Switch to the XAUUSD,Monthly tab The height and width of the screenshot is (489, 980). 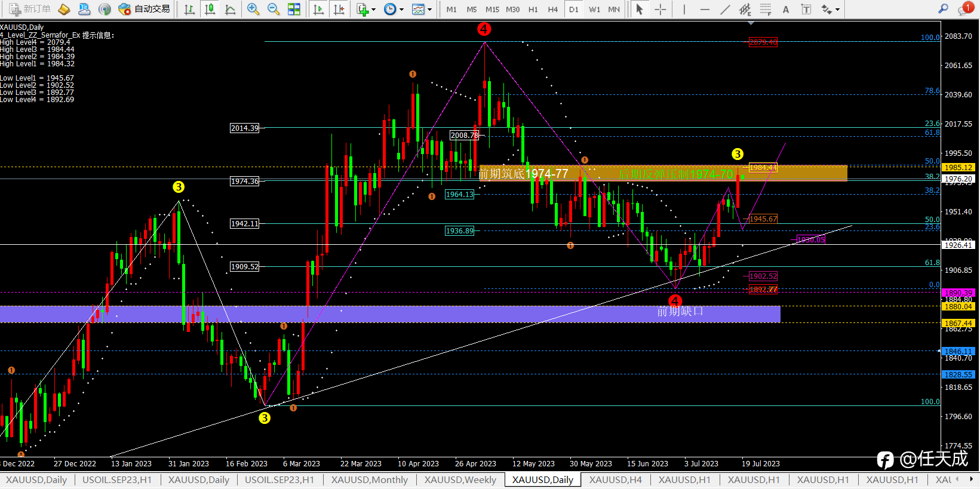(370, 479)
